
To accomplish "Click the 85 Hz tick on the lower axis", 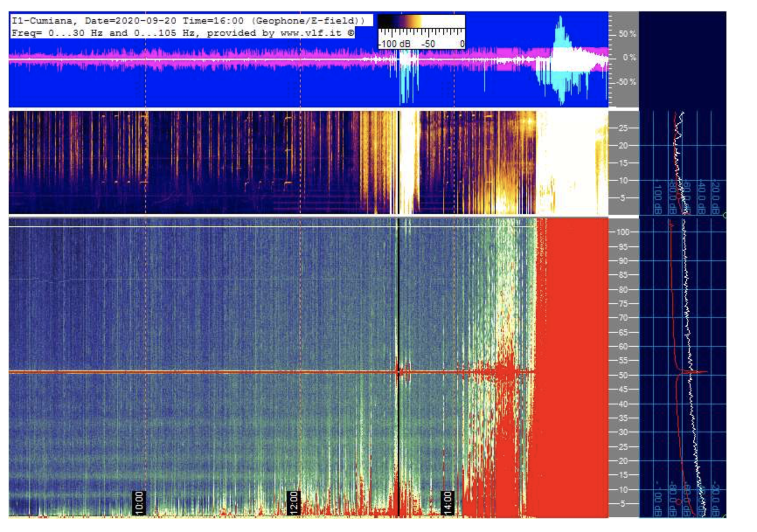I will point(622,275).
